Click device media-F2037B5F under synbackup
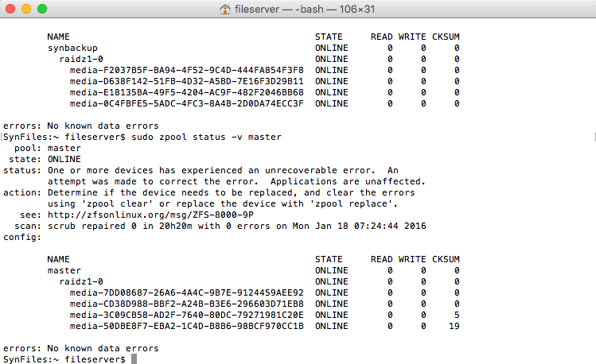596x364 pixels. pyautogui.click(x=186, y=70)
